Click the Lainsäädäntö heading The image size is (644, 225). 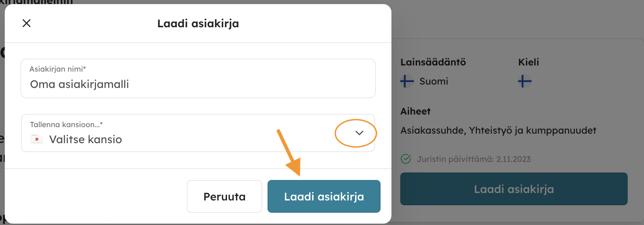pyautogui.click(x=433, y=62)
